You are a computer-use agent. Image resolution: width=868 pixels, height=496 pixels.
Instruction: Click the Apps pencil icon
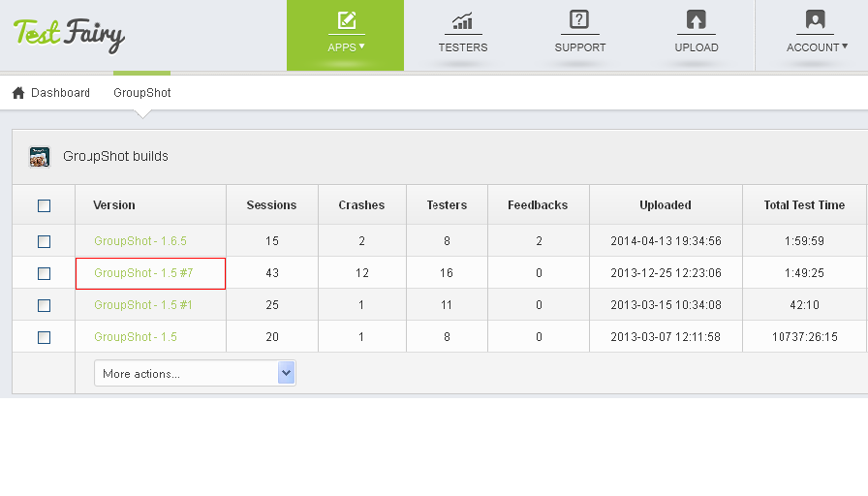345,20
